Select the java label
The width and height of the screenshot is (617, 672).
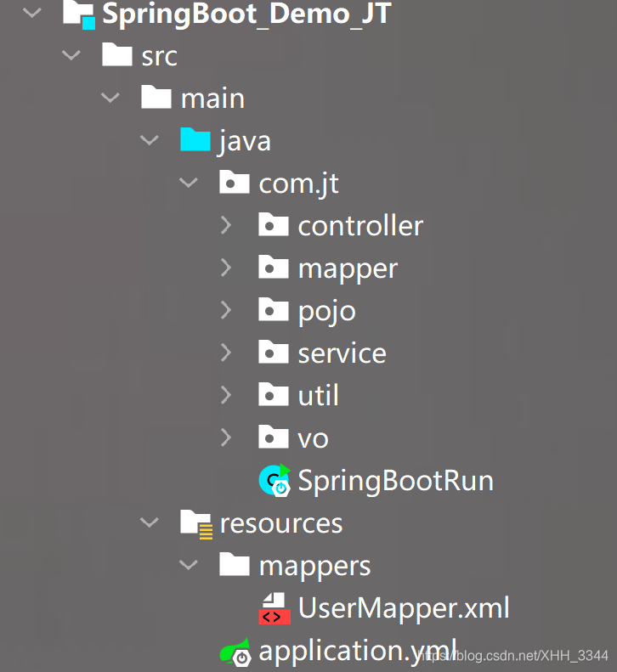point(245,142)
